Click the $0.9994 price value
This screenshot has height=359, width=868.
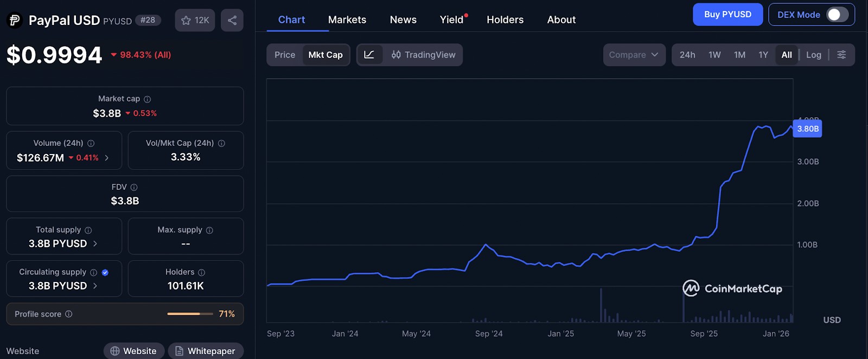coord(54,55)
